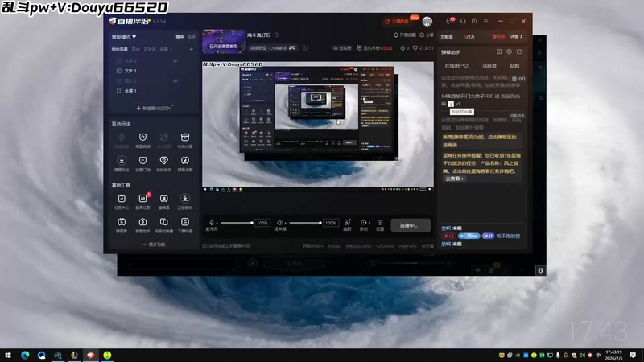644x362 pixels.
Task: Select the 全屏 1 source row
Action: [x=155, y=91]
